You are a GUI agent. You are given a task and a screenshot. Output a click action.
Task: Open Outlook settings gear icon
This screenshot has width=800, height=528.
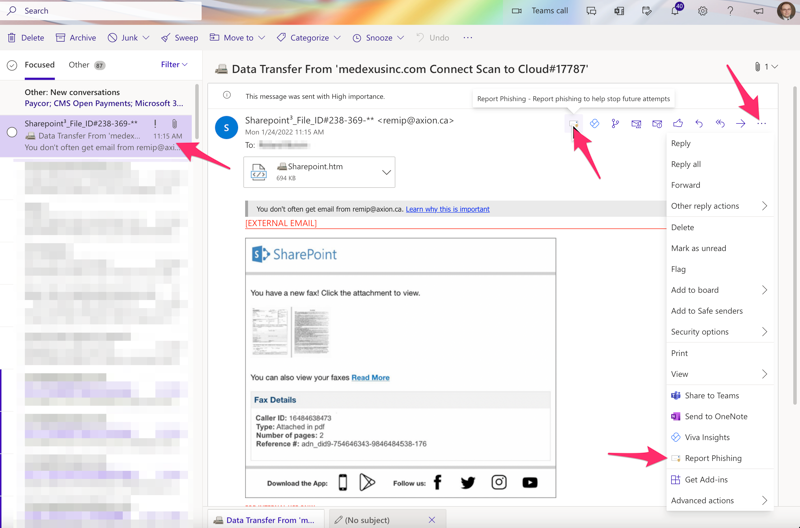coord(702,11)
